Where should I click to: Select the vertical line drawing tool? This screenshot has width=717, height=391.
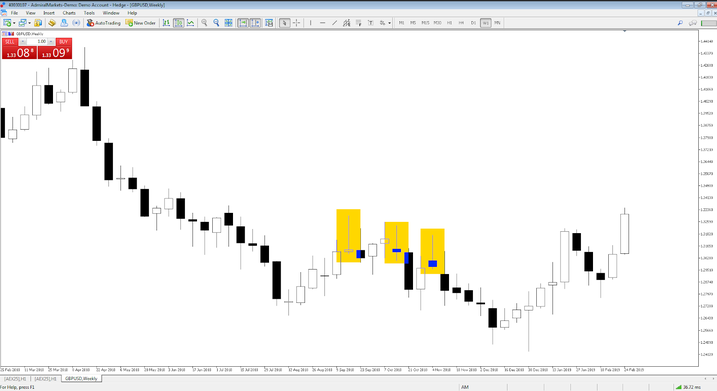(310, 23)
